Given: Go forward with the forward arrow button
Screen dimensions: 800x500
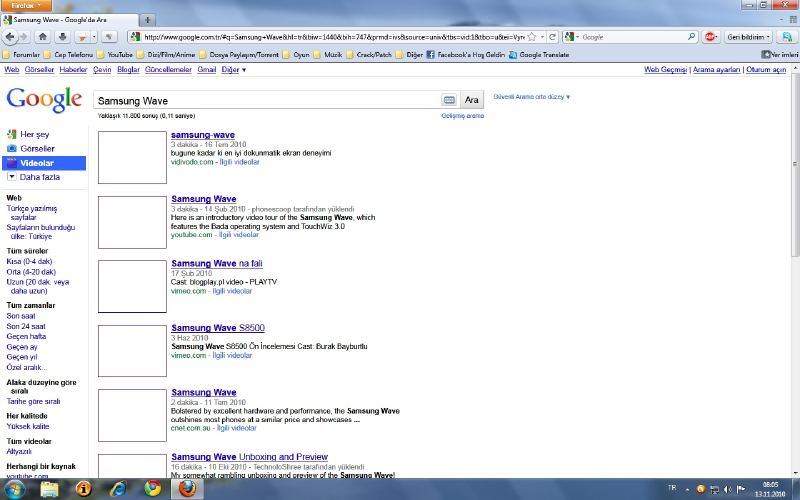Looking at the screenshot, I should tap(23, 37).
